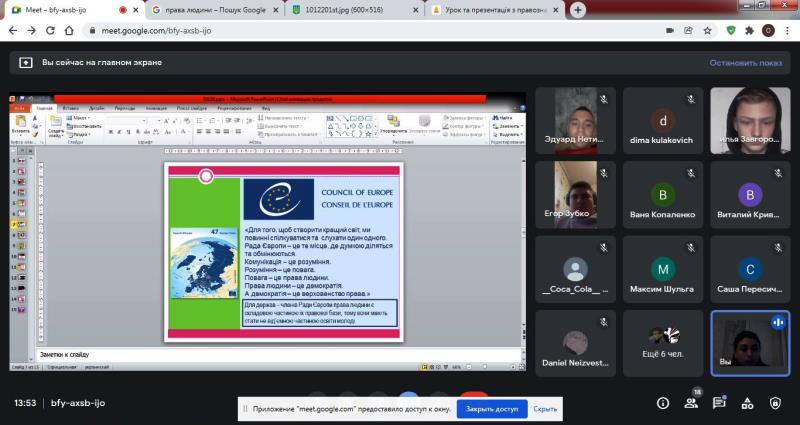Image resolution: width=800 pixels, height=425 pixels.
Task: Select Максим Шульга participant tile
Action: [661, 269]
